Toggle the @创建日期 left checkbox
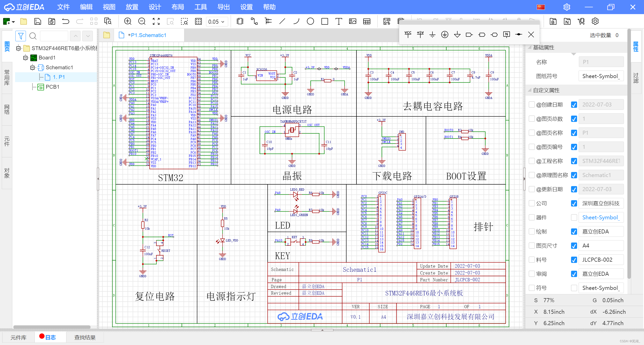 click(x=532, y=105)
